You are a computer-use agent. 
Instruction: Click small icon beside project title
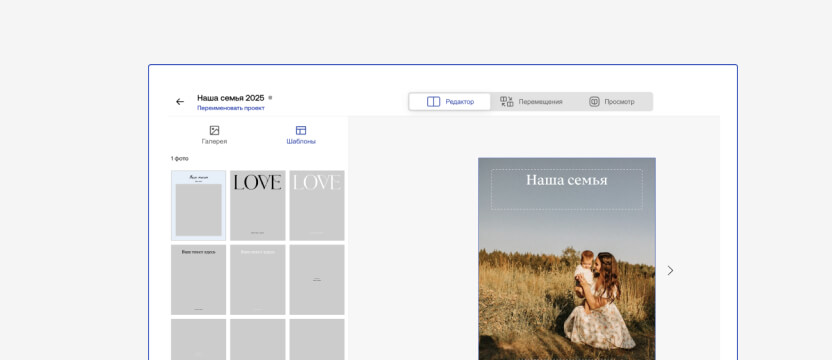tap(270, 98)
